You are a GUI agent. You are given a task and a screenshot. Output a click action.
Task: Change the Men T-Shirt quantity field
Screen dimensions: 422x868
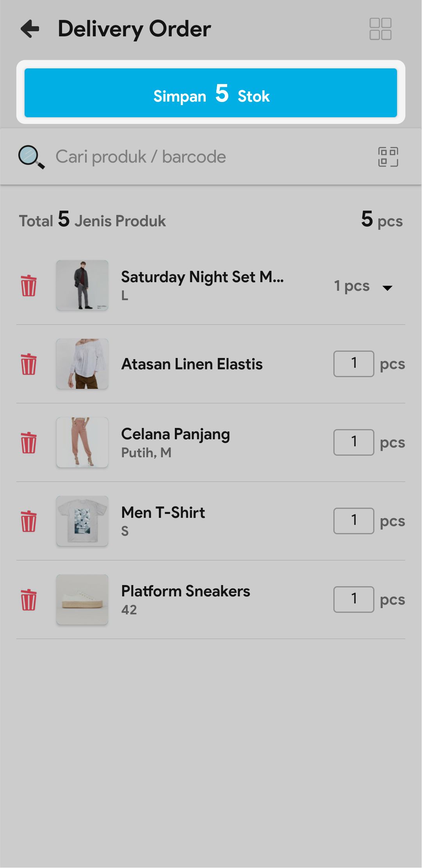354,521
